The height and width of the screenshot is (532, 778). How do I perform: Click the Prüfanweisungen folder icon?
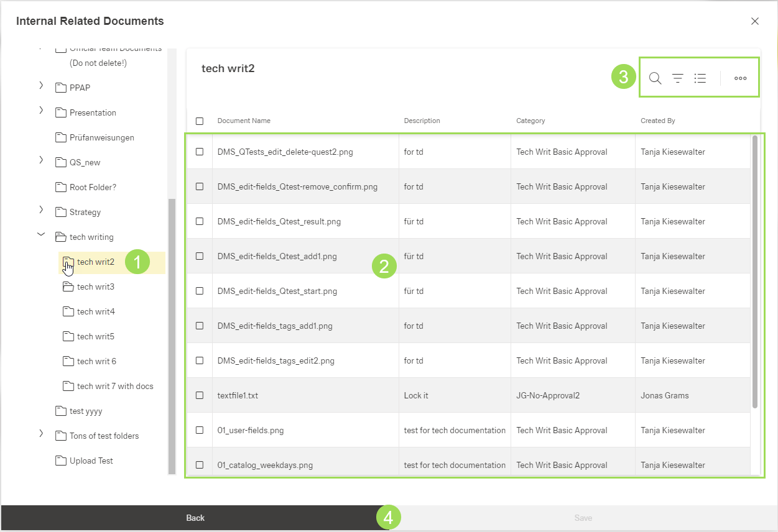click(60, 137)
